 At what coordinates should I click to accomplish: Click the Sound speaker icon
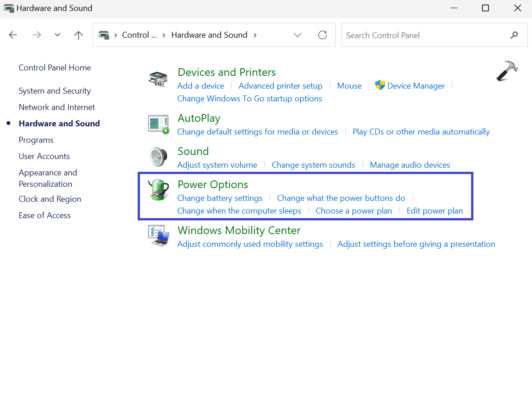click(159, 157)
